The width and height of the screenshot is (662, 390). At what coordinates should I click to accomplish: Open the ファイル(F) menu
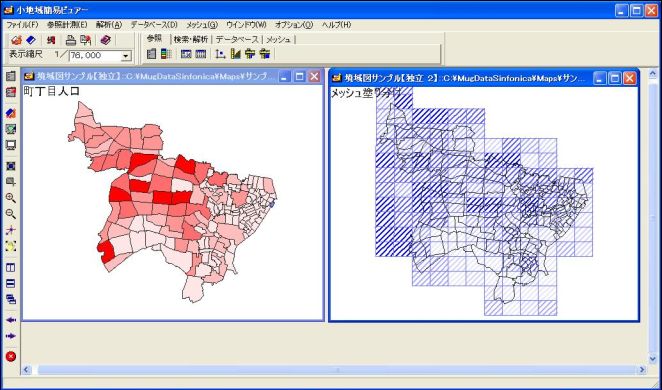(x=22, y=24)
